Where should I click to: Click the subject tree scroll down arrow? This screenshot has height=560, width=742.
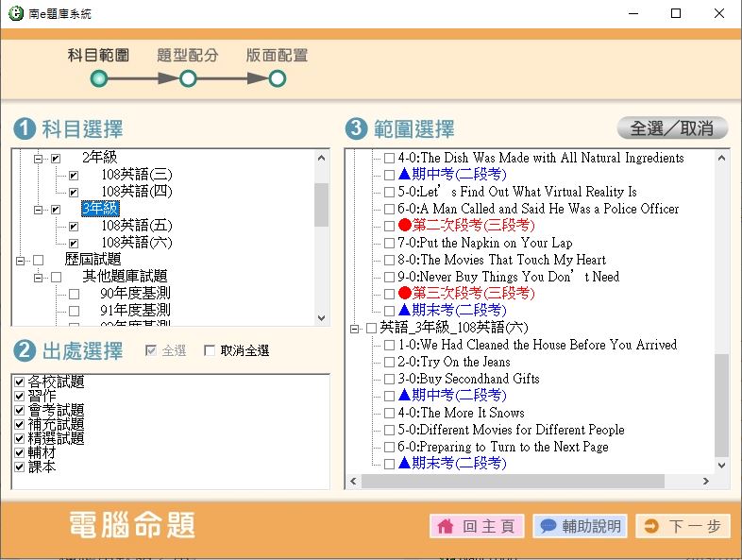[322, 319]
